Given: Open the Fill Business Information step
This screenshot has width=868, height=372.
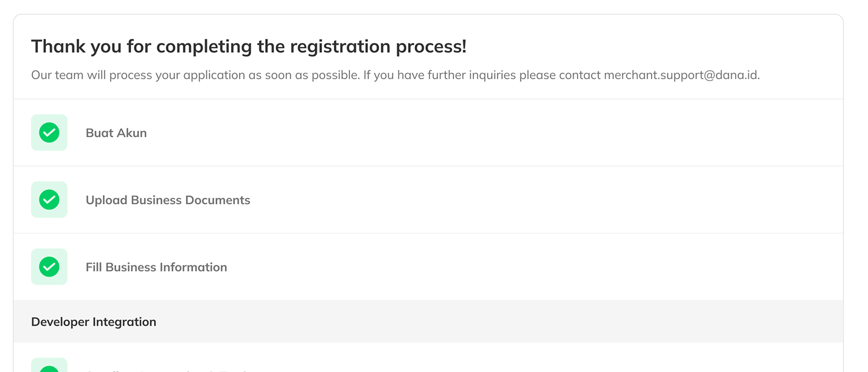Looking at the screenshot, I should click(156, 267).
